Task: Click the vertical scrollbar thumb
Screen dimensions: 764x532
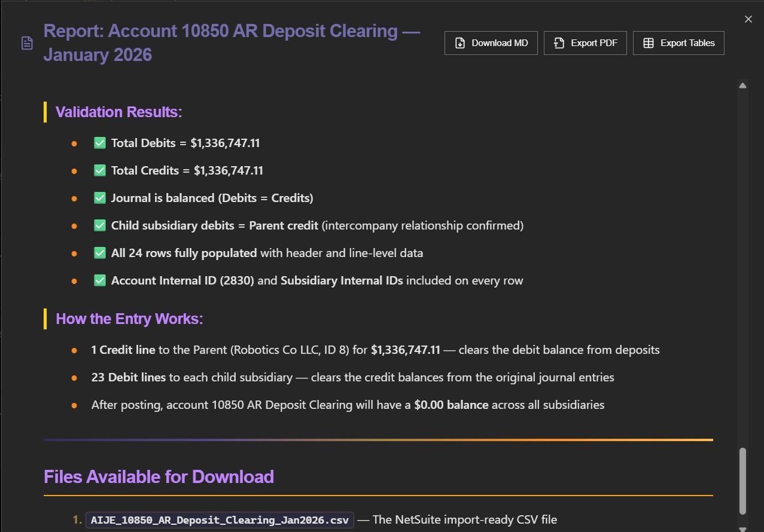Action: click(x=742, y=481)
